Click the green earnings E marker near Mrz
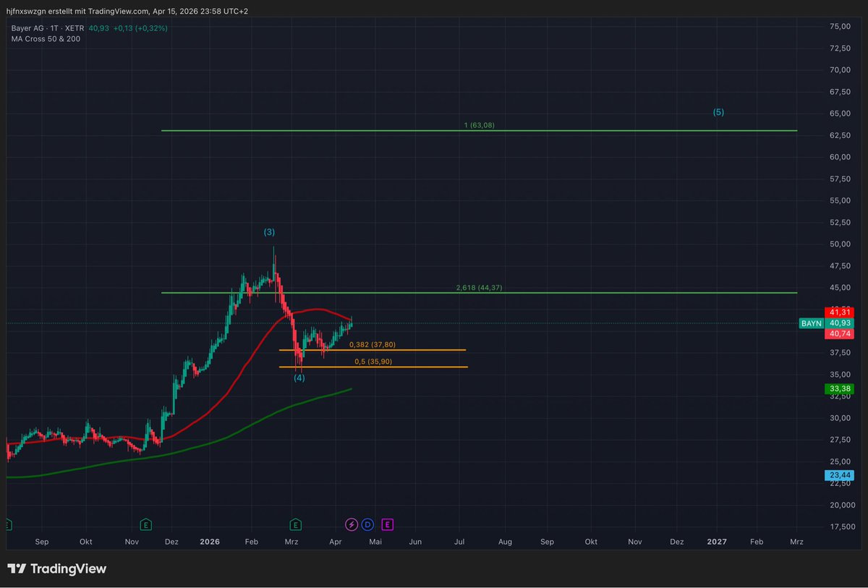This screenshot has width=868, height=588. tap(295, 524)
